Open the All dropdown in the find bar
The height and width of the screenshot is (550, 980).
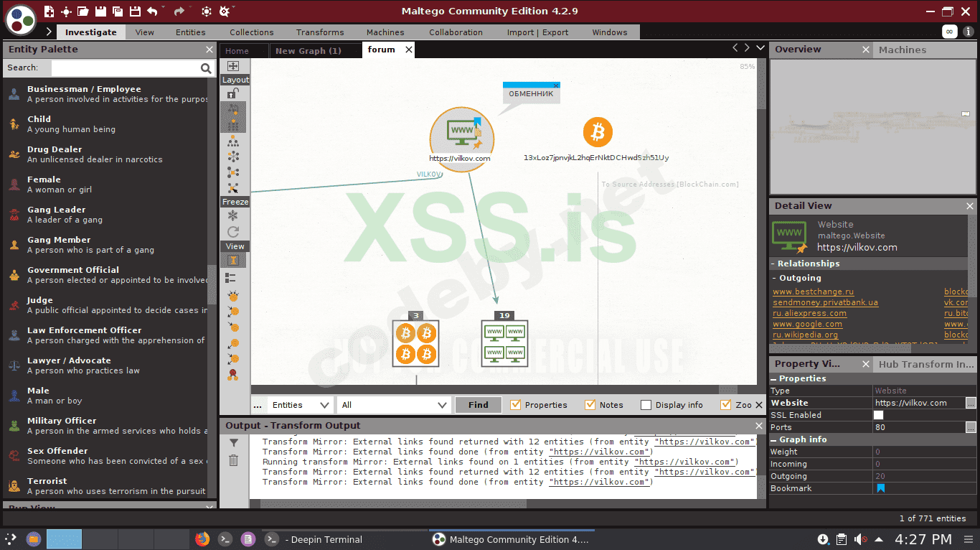click(394, 405)
